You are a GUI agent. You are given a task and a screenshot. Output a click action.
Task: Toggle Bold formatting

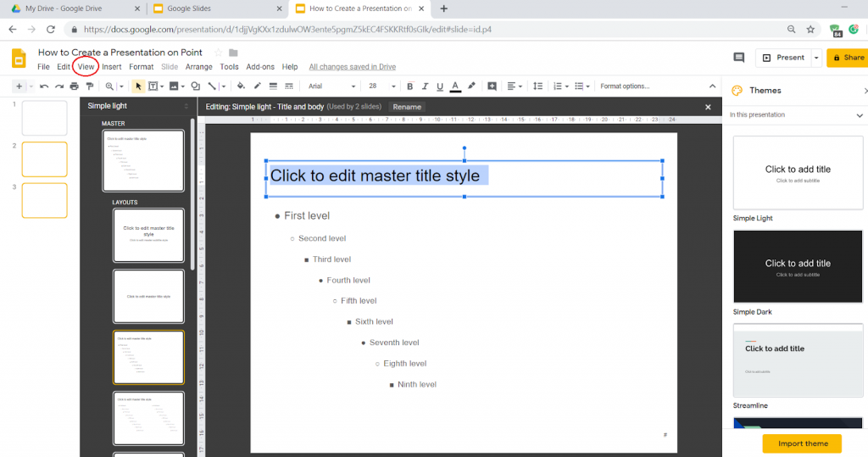coord(410,86)
